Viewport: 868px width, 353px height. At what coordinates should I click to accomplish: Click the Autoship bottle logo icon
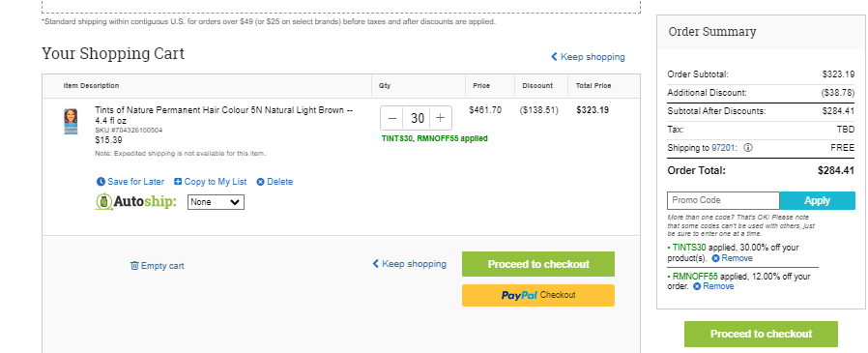(104, 202)
